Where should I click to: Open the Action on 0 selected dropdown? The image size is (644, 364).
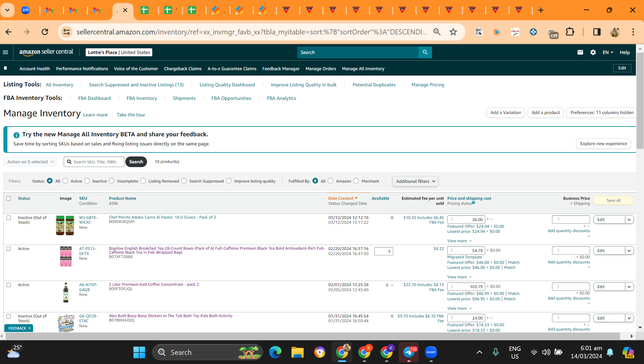point(30,162)
